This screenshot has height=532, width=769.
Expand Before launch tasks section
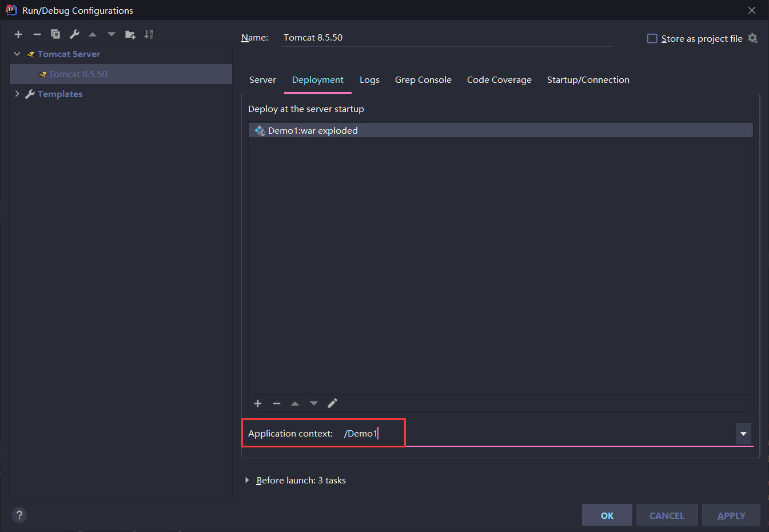point(247,481)
